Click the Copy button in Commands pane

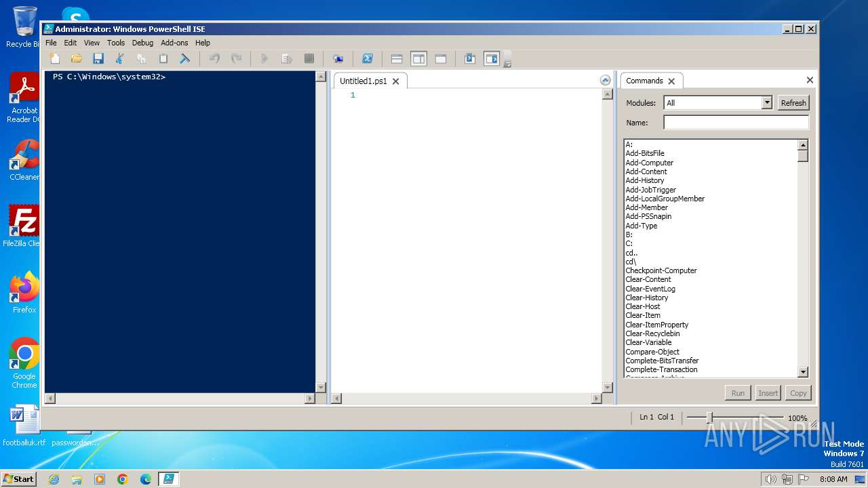[x=798, y=393]
